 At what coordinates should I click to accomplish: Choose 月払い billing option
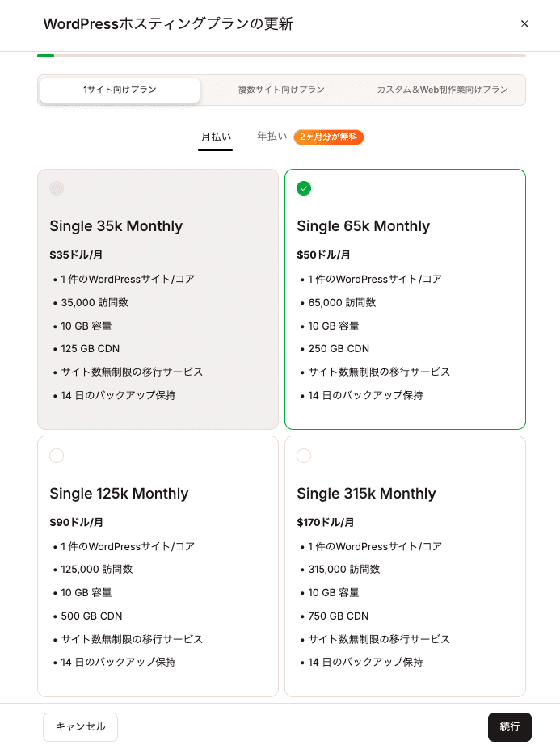[216, 137]
